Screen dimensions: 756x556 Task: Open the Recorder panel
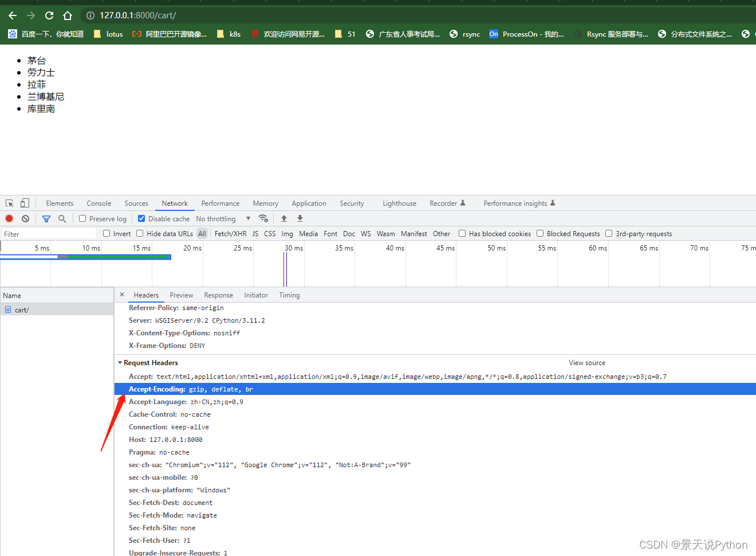(447, 203)
